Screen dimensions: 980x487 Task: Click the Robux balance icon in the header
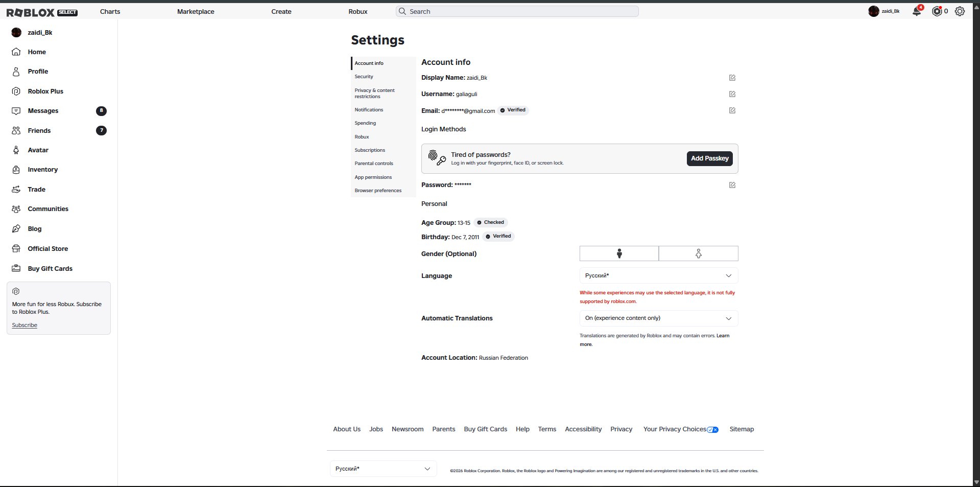(x=937, y=11)
